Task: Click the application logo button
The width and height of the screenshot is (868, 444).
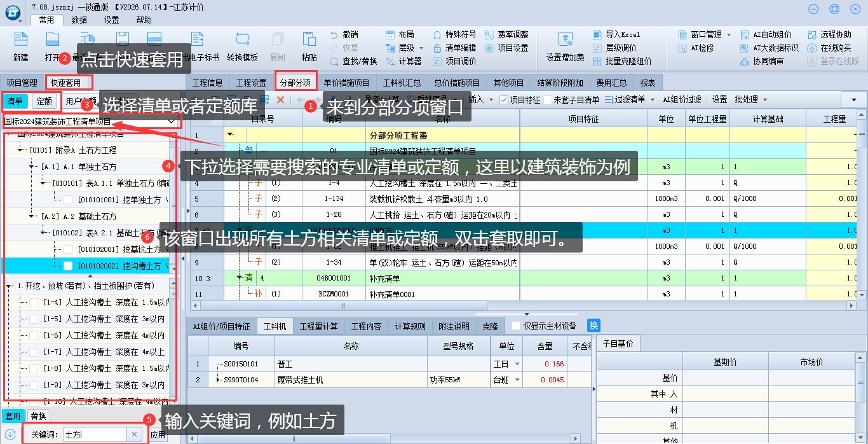Action: pos(13,13)
